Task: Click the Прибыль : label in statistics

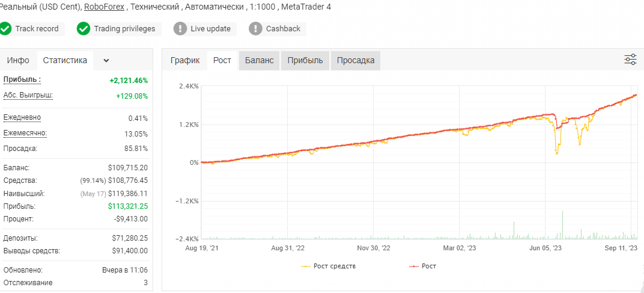Action: click(x=22, y=79)
